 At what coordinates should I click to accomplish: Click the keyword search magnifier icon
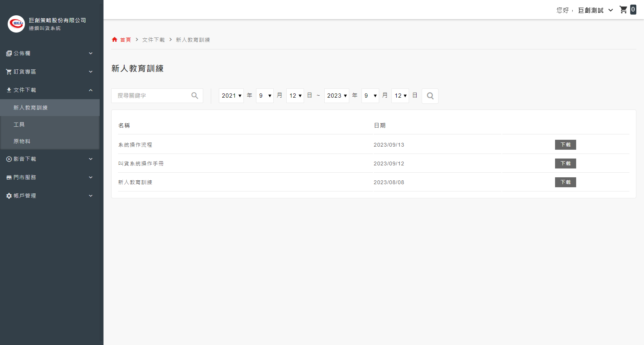[195, 96]
